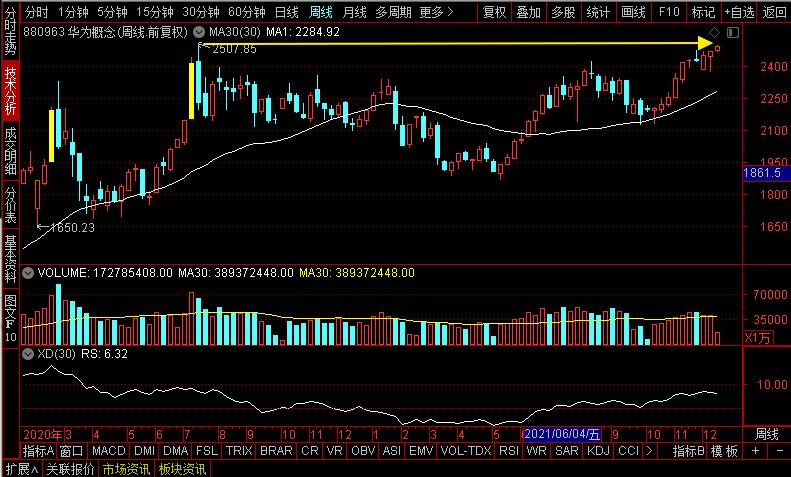Open the 板块资讯 tab
The image size is (791, 477).
pyautogui.click(x=182, y=469)
